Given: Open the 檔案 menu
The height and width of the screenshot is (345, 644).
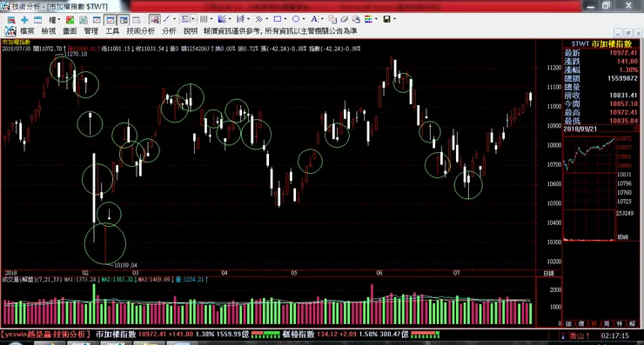Looking at the screenshot, I should 27,31.
